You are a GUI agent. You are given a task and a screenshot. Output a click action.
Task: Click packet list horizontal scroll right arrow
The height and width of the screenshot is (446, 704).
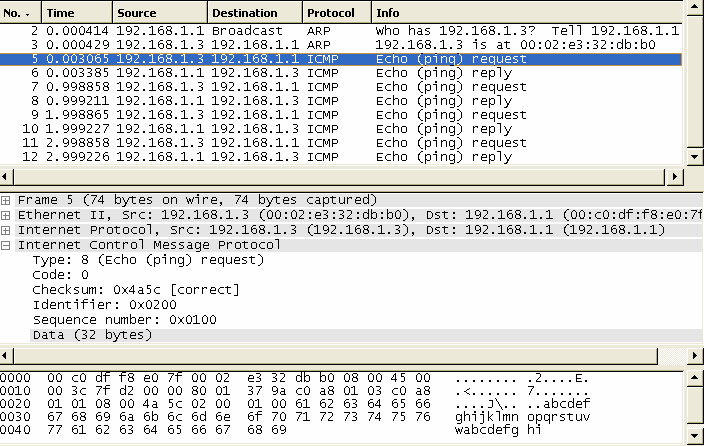pos(674,177)
